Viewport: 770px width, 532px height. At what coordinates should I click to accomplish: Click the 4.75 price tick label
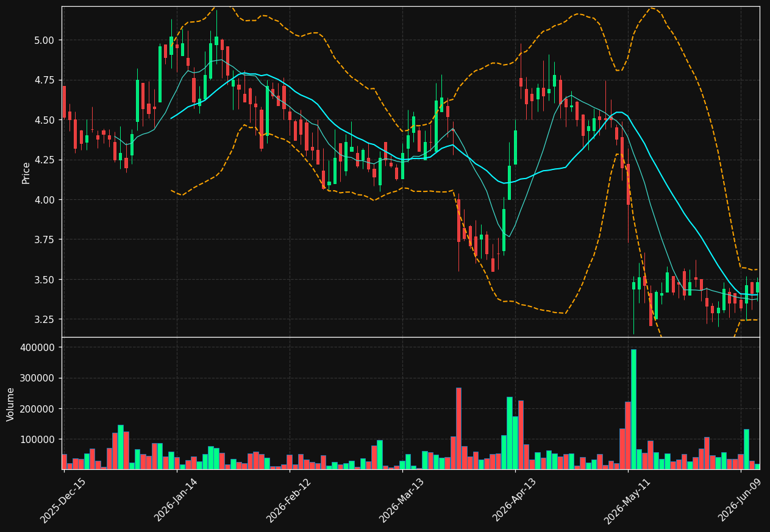click(45, 80)
